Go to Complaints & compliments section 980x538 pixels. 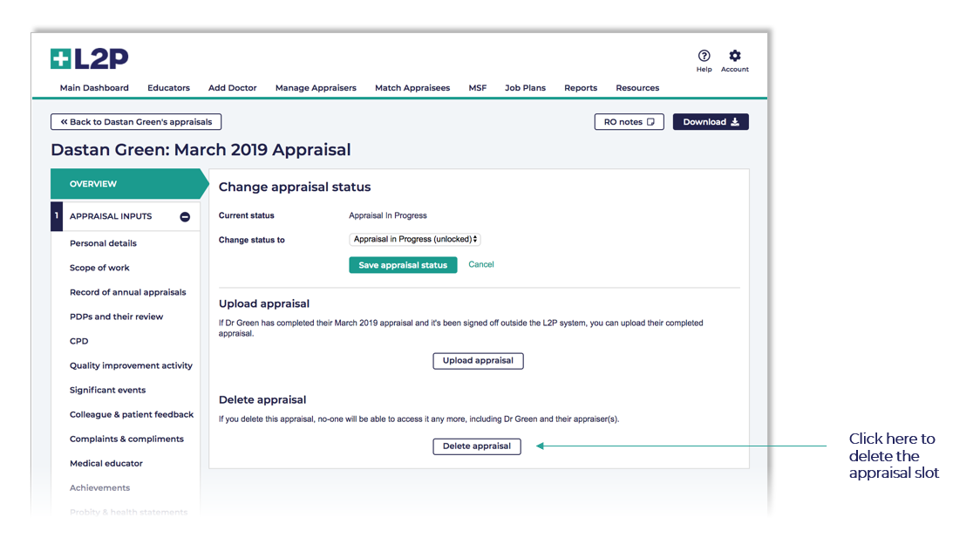click(x=126, y=439)
